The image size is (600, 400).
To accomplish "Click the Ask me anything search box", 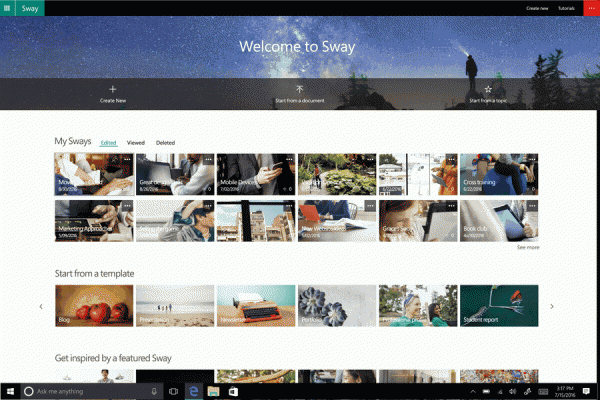I will coord(92,391).
